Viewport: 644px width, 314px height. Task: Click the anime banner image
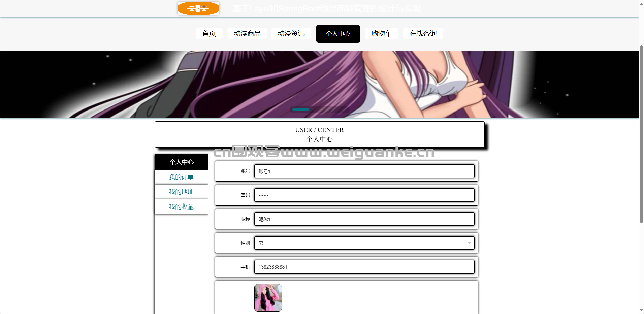click(x=319, y=84)
